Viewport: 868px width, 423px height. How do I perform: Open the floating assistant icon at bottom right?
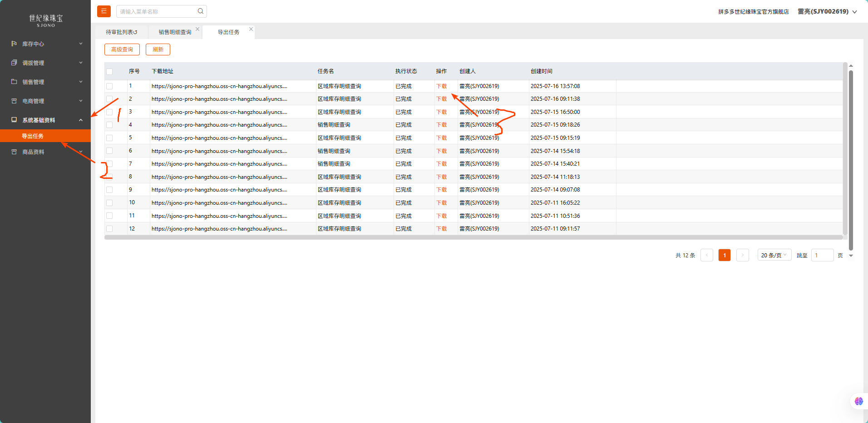pos(858,401)
